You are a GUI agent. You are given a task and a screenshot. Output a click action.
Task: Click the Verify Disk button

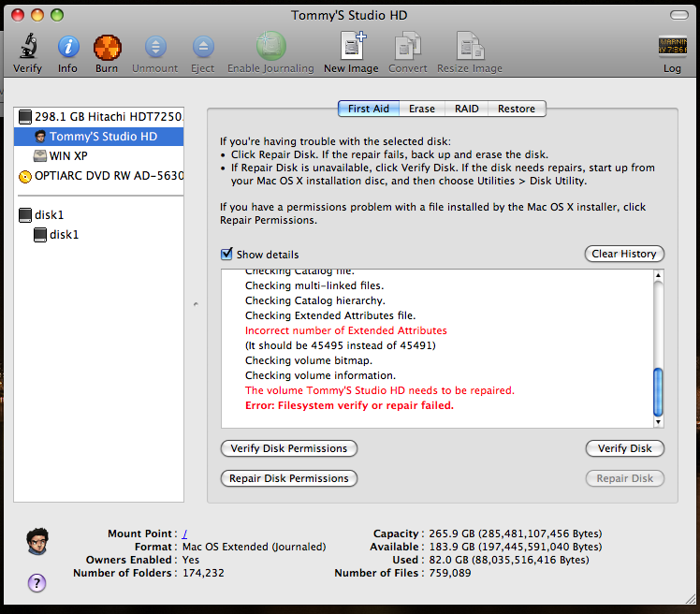pos(624,448)
